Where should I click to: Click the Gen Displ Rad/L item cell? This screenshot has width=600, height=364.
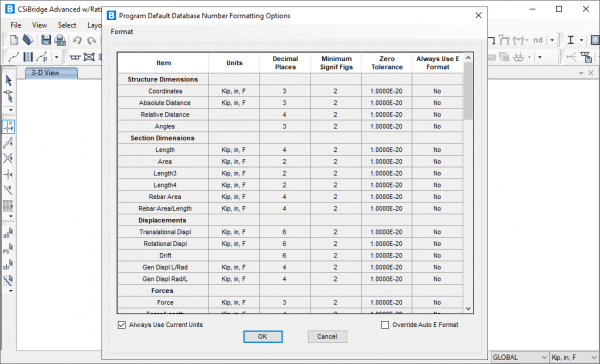[164, 279]
